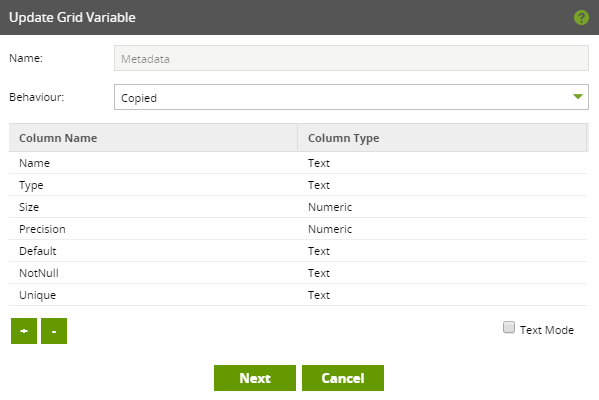Viewport: 599px width, 400px height.
Task: Edit the Text type of Unique row
Action: point(319,295)
